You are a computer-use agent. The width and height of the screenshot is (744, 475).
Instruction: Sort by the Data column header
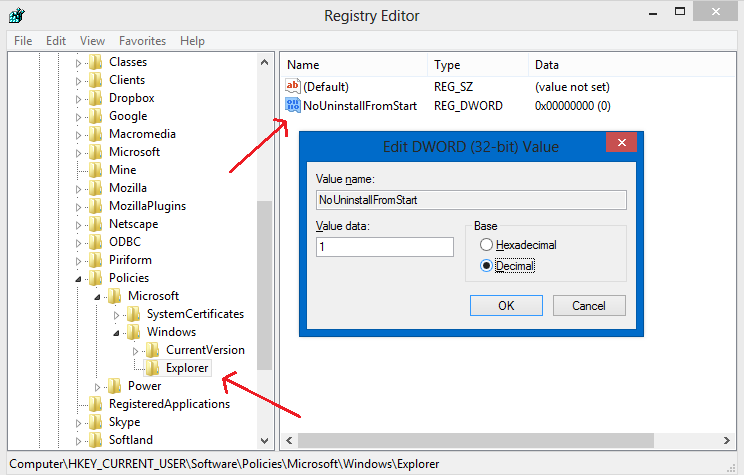[x=632, y=65]
